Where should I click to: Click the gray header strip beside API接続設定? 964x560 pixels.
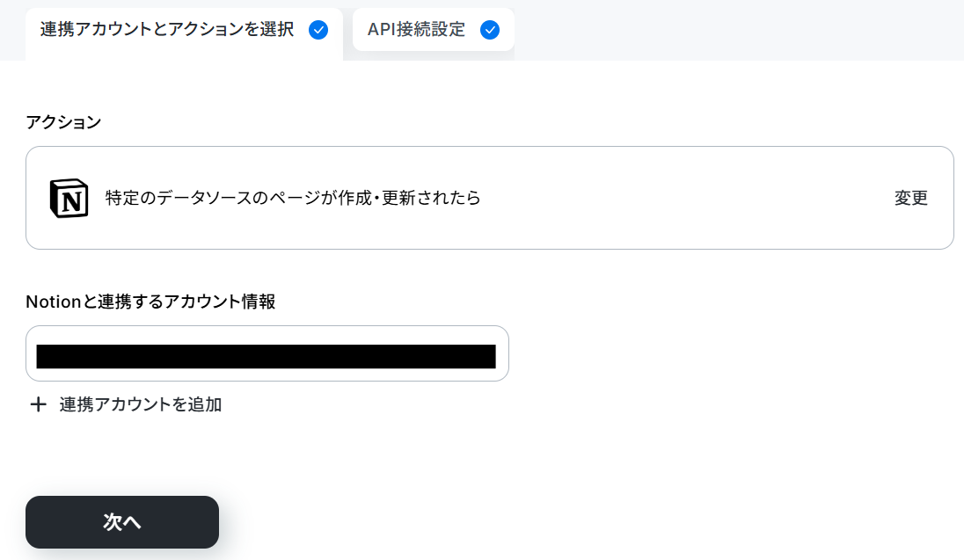click(x=738, y=30)
